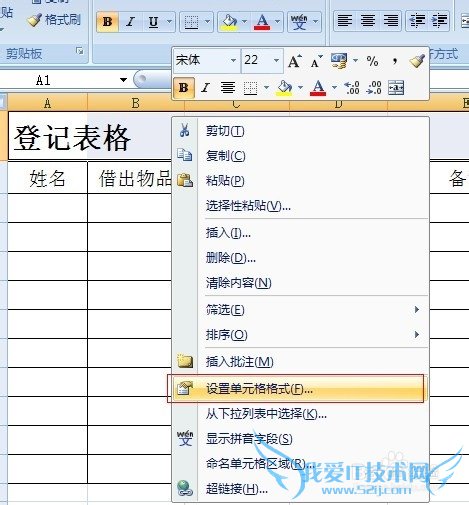Open the mini toolbar font name 宋体 dropdown

coord(233,61)
